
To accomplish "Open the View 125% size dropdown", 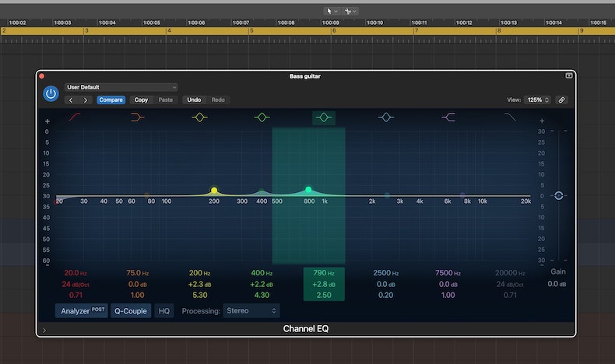I will point(537,100).
